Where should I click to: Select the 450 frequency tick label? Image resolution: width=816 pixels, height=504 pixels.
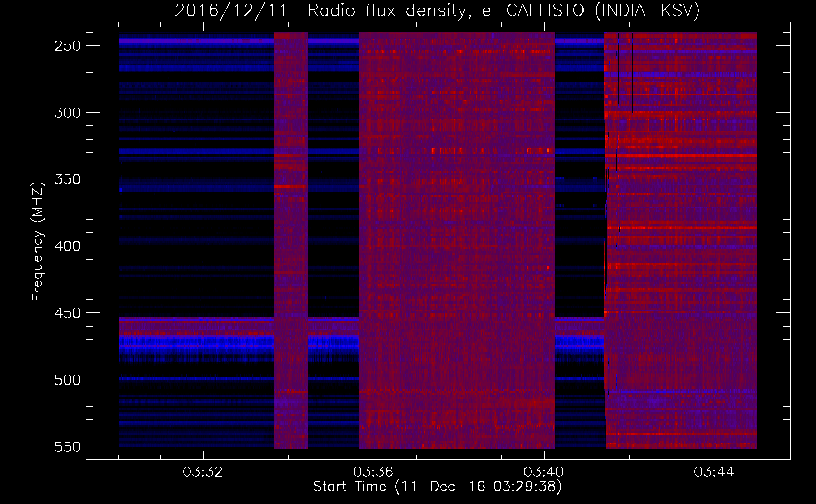point(68,313)
